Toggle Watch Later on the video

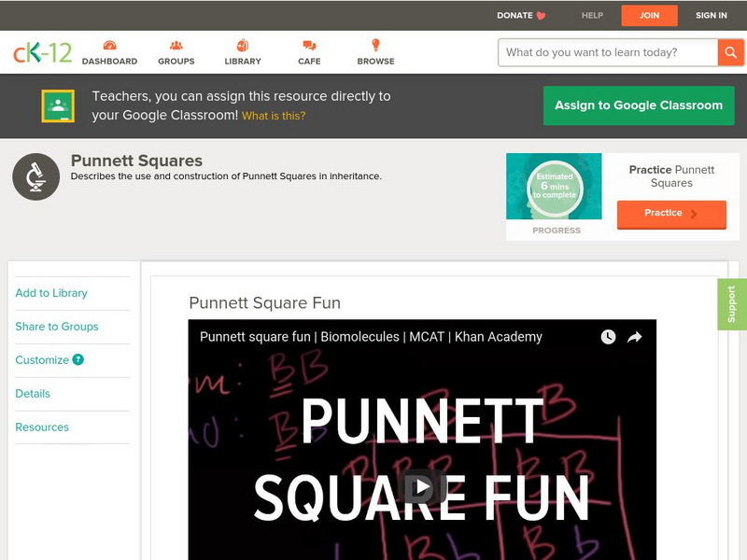click(x=609, y=334)
